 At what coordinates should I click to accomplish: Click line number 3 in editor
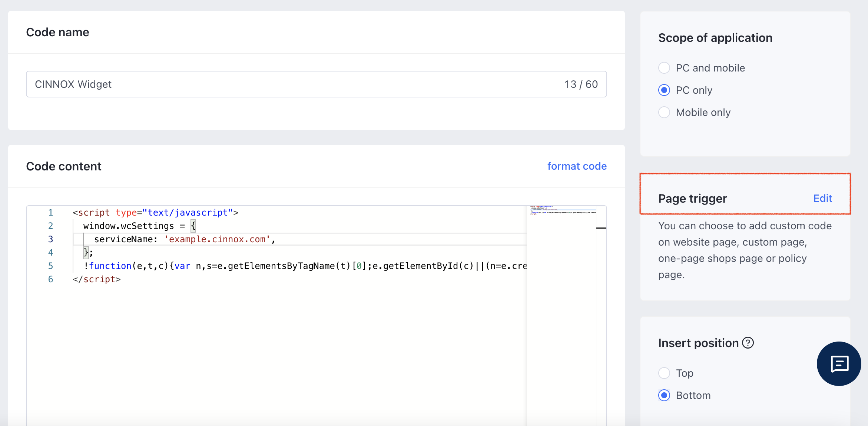pyautogui.click(x=50, y=239)
